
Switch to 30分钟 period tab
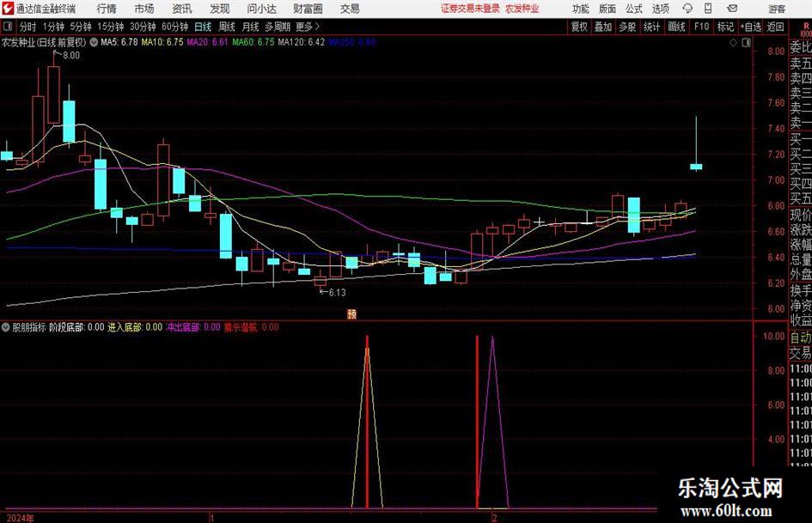(143, 27)
